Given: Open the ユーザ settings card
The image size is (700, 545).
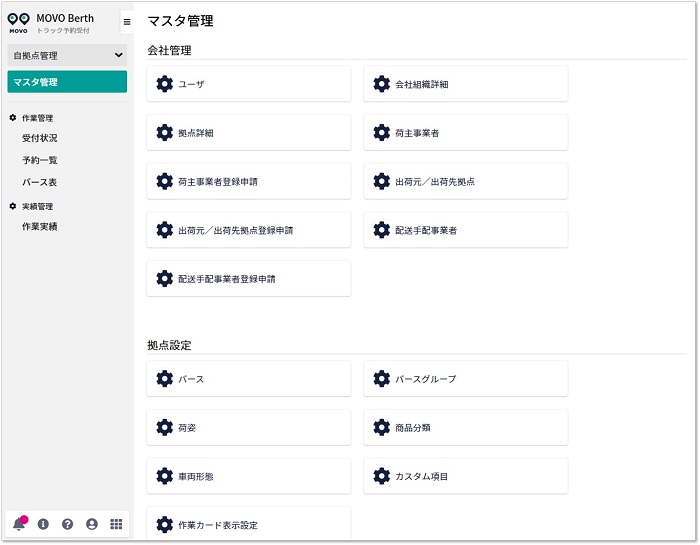Looking at the screenshot, I should point(249,84).
